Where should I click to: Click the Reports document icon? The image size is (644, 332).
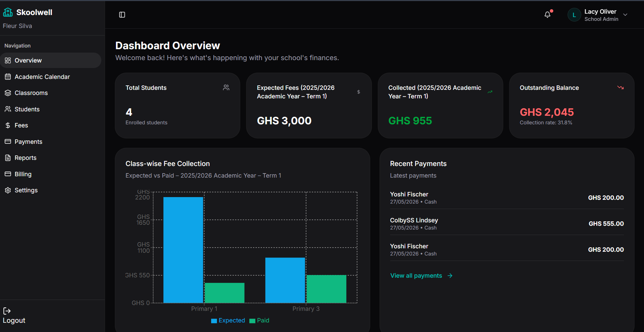point(8,158)
